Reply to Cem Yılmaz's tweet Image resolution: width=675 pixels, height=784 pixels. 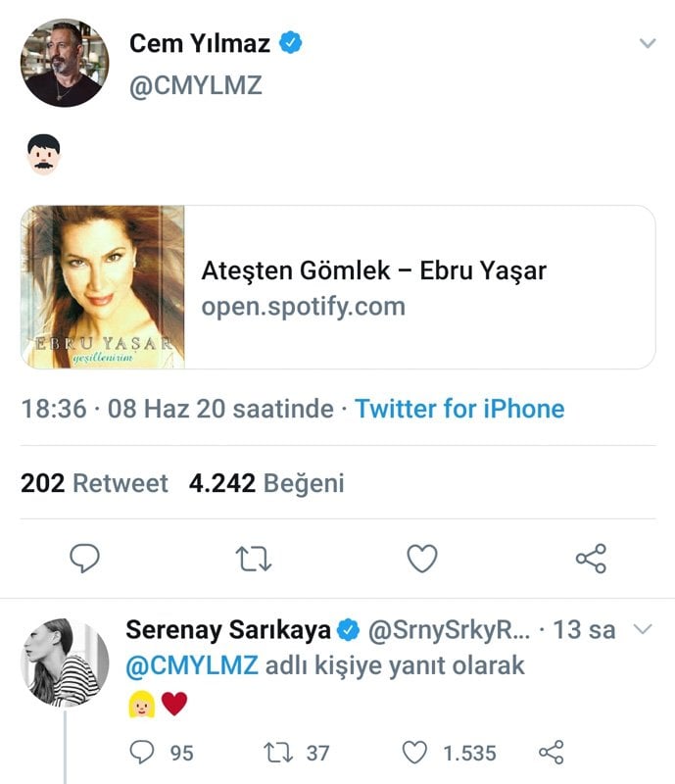(x=86, y=559)
